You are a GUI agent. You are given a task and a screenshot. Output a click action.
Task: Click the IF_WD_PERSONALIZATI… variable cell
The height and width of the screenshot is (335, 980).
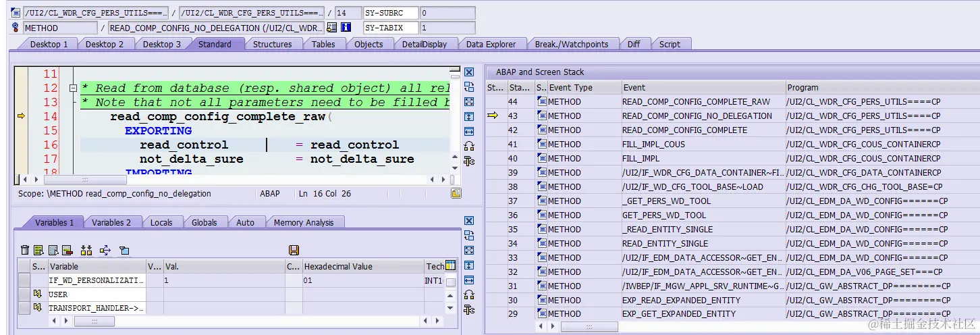[97, 280]
